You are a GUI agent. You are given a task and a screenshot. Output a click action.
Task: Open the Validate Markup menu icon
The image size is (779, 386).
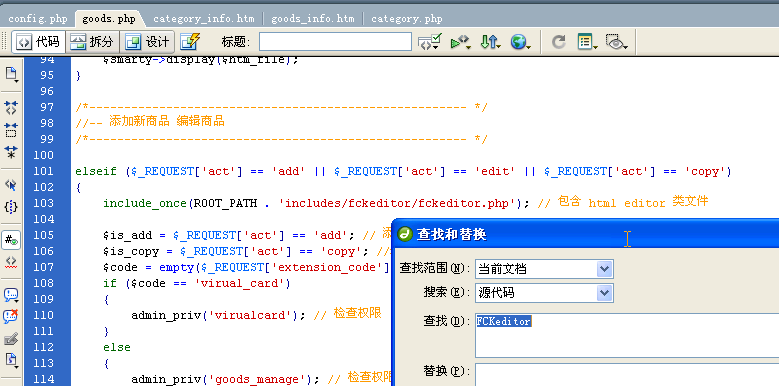tap(430, 42)
